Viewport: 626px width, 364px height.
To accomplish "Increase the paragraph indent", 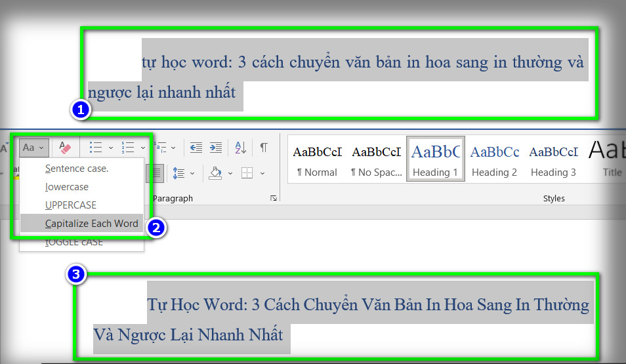I will [216, 148].
